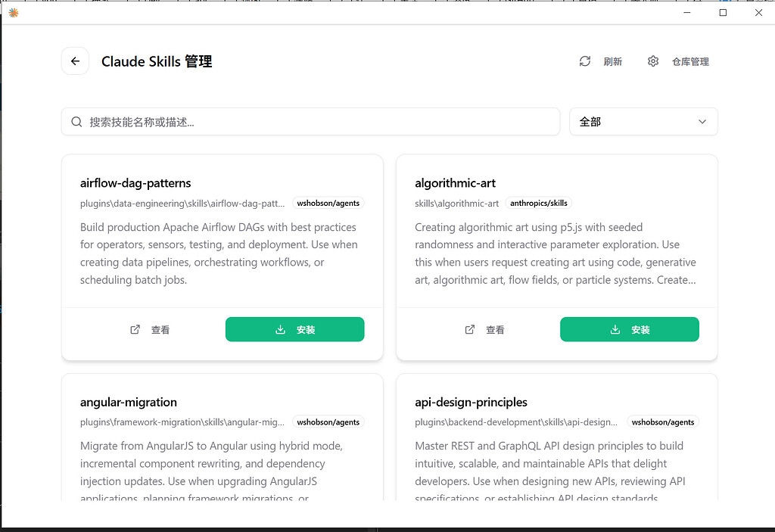Click the app logo in title bar
Screen dimensions: 775x532
coord(14,12)
